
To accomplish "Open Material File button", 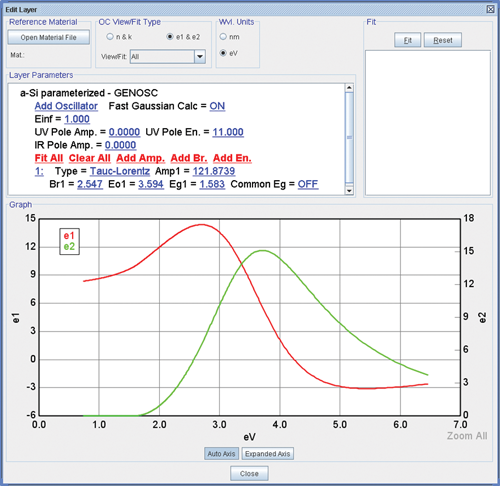I will point(49,37).
